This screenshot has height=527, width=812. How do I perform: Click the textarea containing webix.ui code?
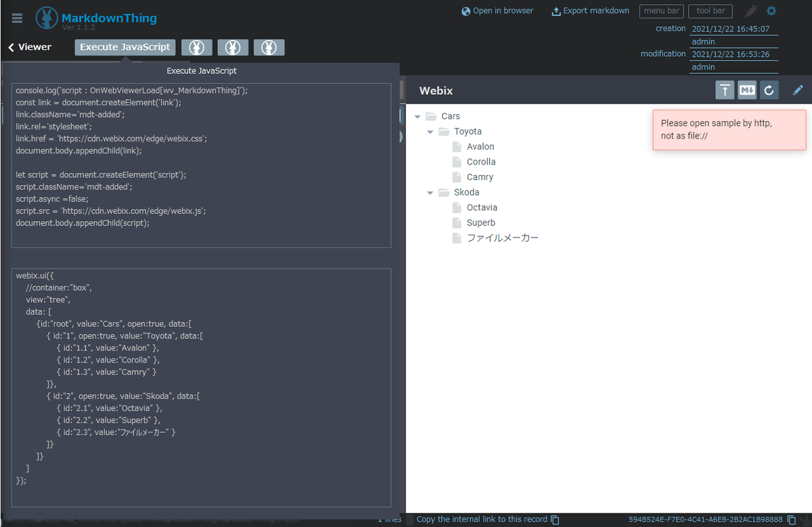pyautogui.click(x=202, y=388)
